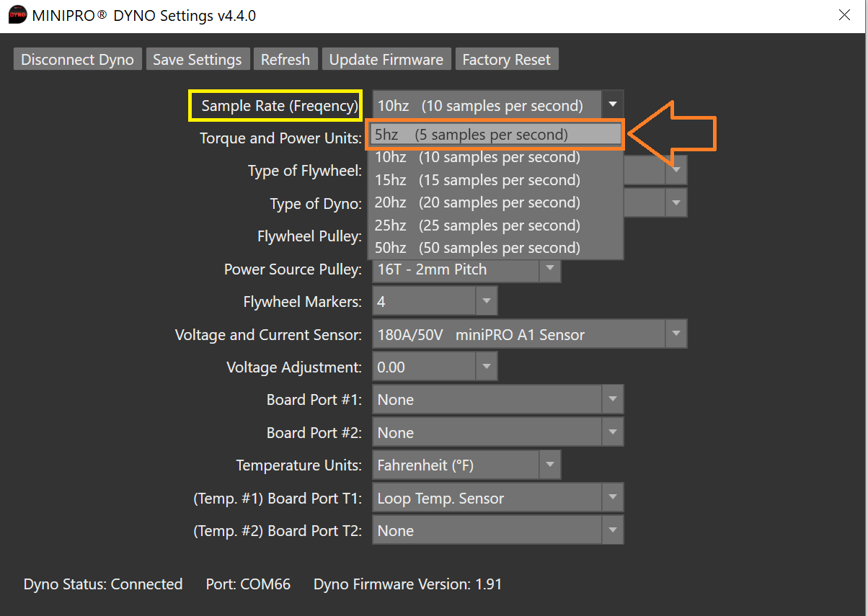Expand the Temperature Units dropdown
This screenshot has height=616, width=868.
click(x=549, y=465)
